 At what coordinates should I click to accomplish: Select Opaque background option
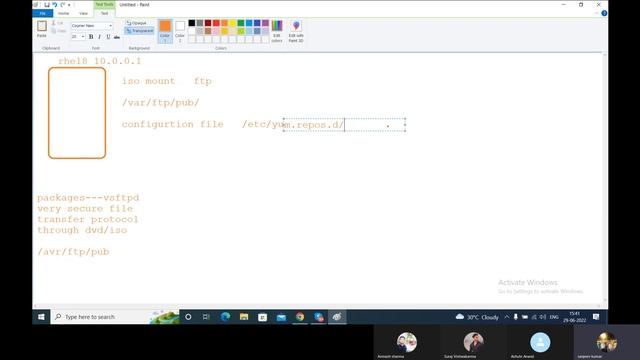(137, 23)
